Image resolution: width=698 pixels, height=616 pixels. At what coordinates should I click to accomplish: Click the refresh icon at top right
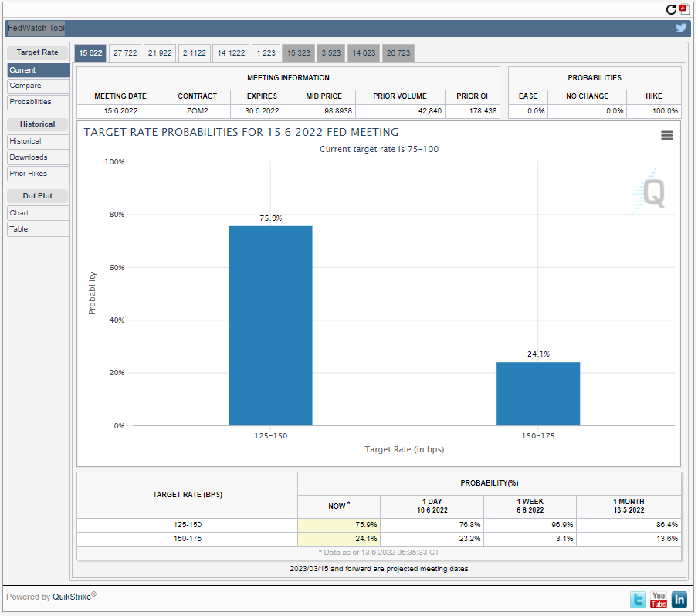click(x=672, y=9)
